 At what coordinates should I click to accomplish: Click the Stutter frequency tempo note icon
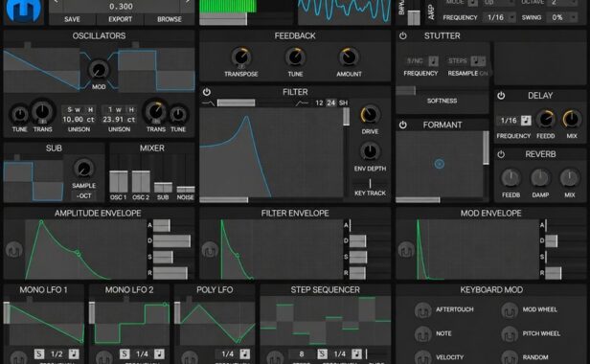(433, 61)
